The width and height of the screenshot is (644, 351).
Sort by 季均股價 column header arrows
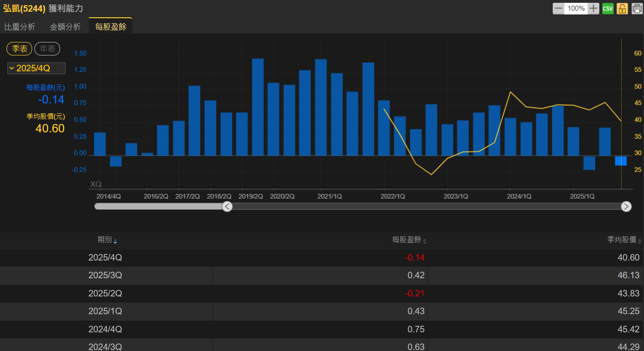640,241
